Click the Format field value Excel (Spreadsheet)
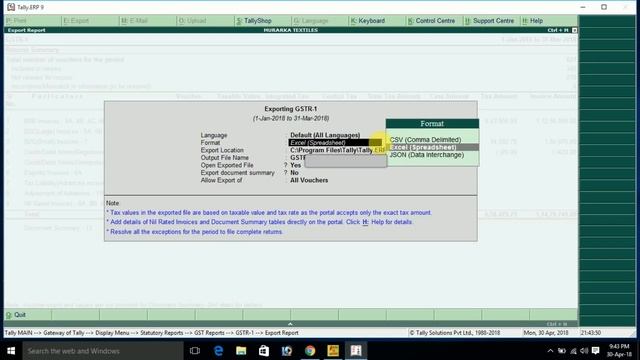 335,142
